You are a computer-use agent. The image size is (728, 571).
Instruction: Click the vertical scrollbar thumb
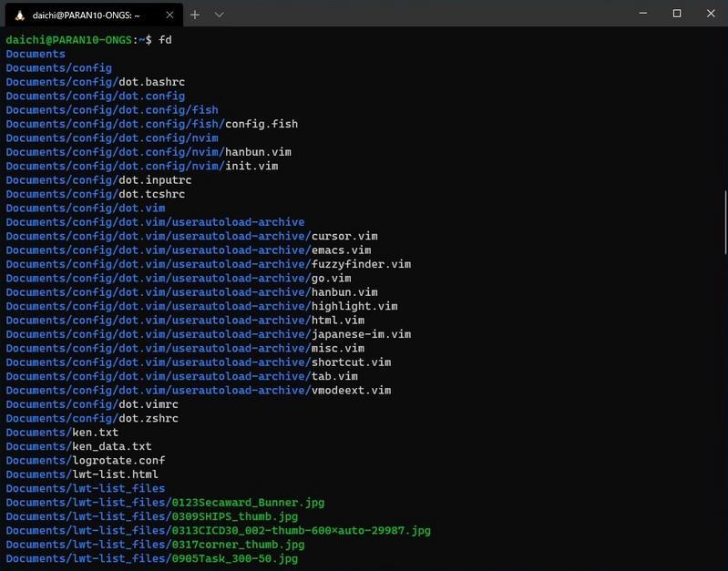point(725,222)
